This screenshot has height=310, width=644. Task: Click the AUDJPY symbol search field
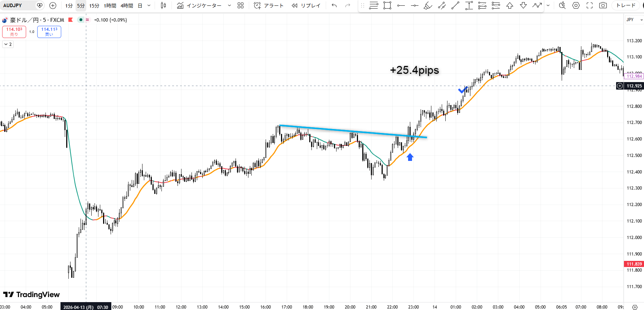[18, 5]
